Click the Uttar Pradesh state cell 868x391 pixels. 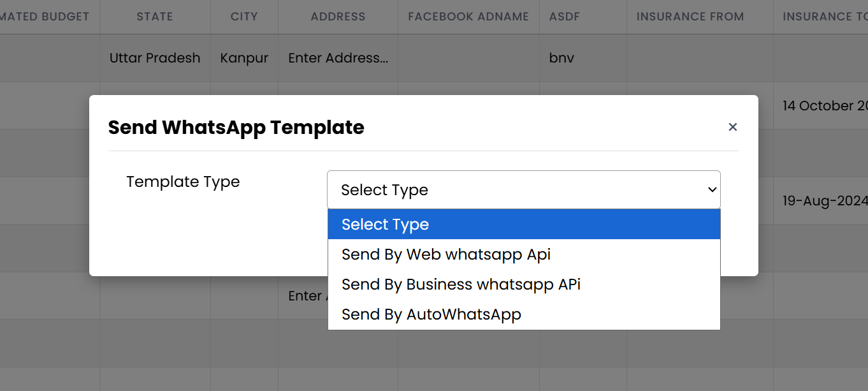(x=154, y=57)
